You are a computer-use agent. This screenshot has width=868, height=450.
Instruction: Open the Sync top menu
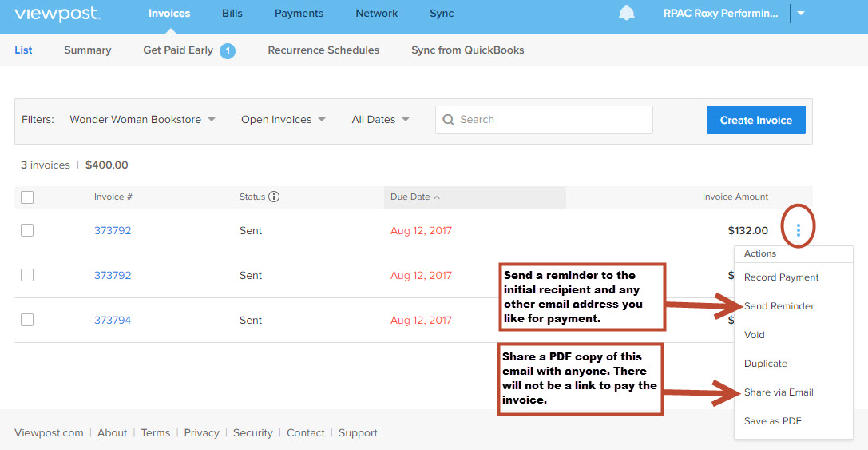coord(442,14)
